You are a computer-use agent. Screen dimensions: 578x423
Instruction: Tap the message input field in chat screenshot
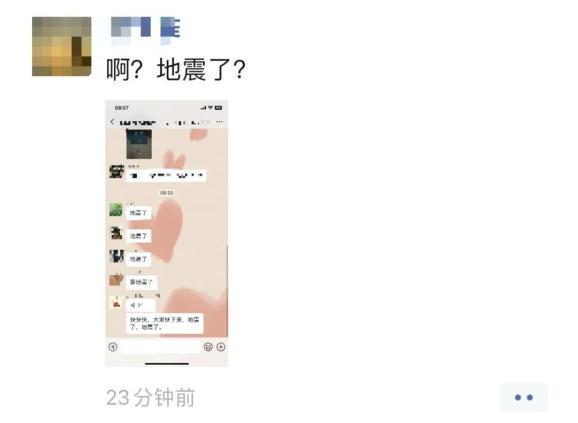tap(160, 347)
